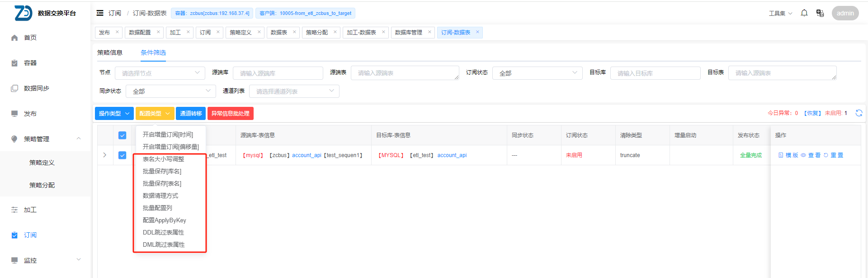
Task: Open the 订阅状态 dropdown
Action: click(x=538, y=73)
